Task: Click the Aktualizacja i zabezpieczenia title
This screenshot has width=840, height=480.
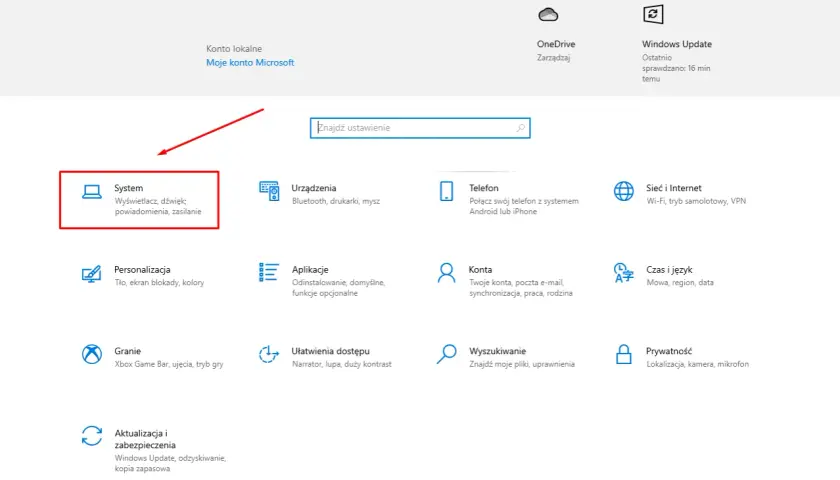Action: tap(145, 439)
